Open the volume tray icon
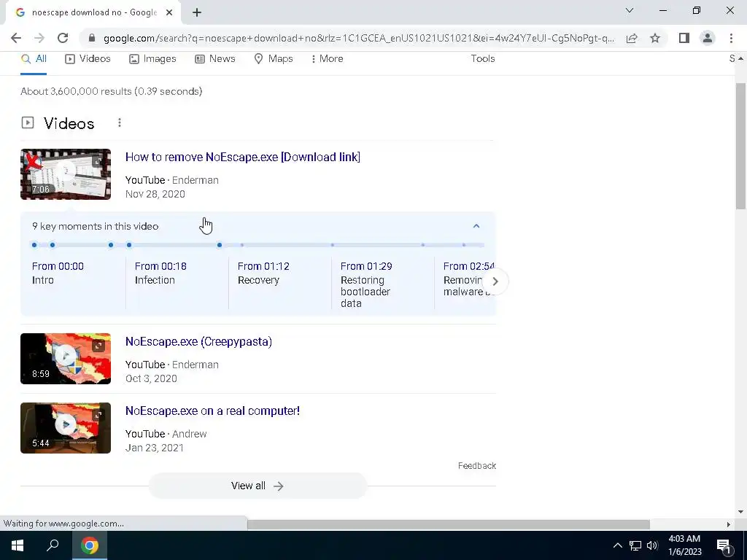 point(652,545)
